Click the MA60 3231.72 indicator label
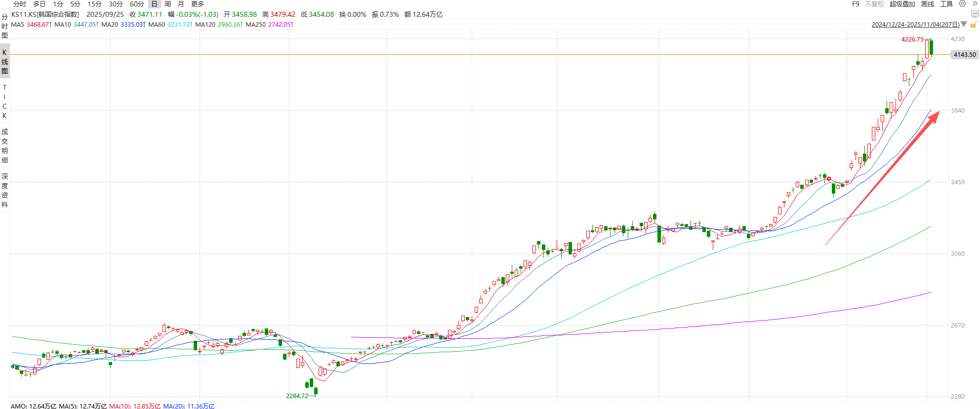The height and width of the screenshot is (409, 980). (x=170, y=24)
